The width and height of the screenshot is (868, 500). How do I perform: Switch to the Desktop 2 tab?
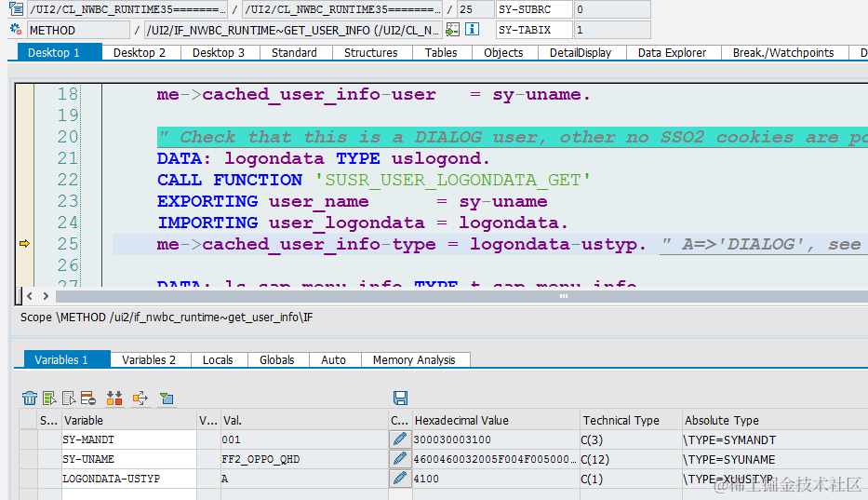[140, 53]
